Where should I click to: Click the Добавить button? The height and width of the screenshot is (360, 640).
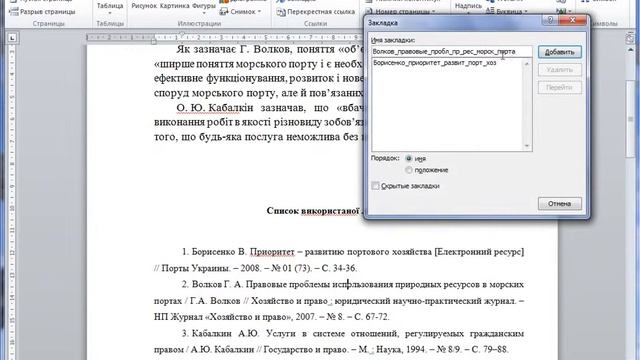(560, 52)
